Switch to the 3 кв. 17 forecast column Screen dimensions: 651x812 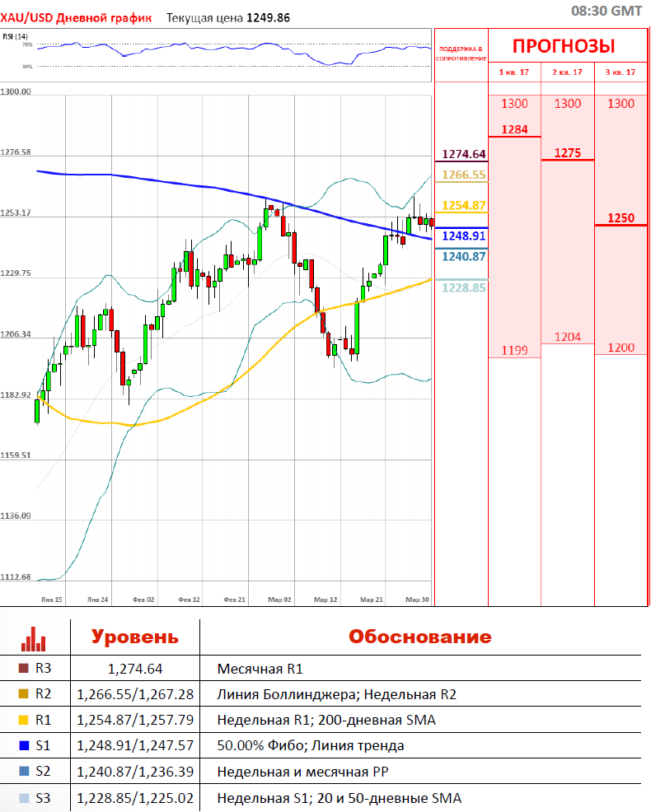click(621, 72)
